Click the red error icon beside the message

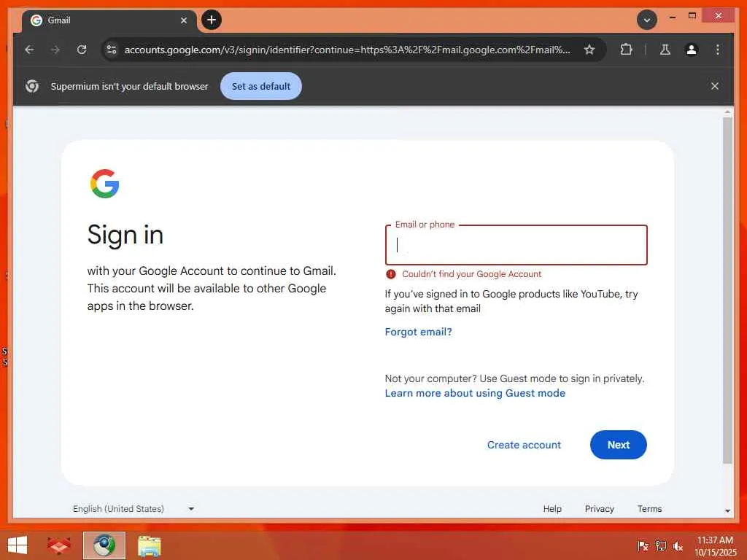pyautogui.click(x=391, y=274)
